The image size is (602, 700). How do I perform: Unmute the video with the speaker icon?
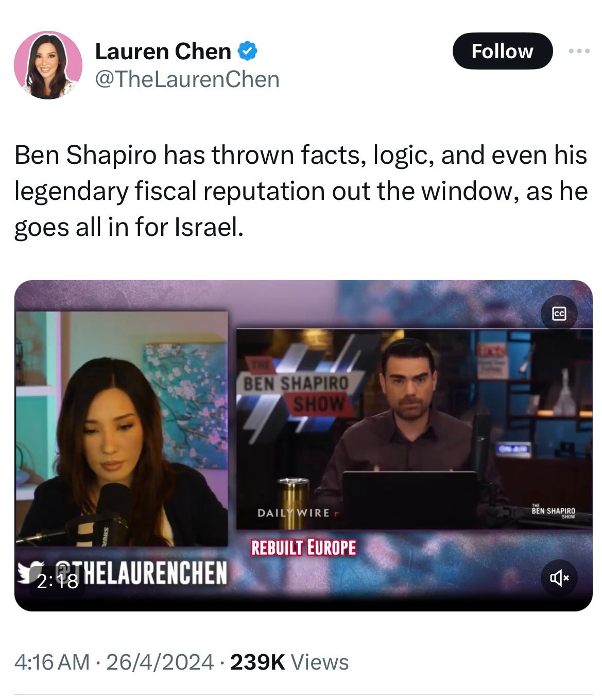point(559,578)
